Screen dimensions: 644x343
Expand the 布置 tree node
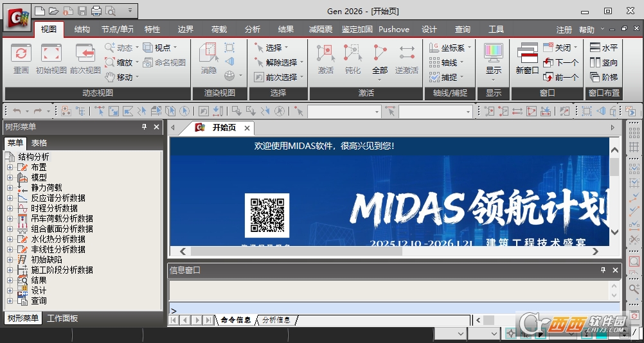click(10, 167)
